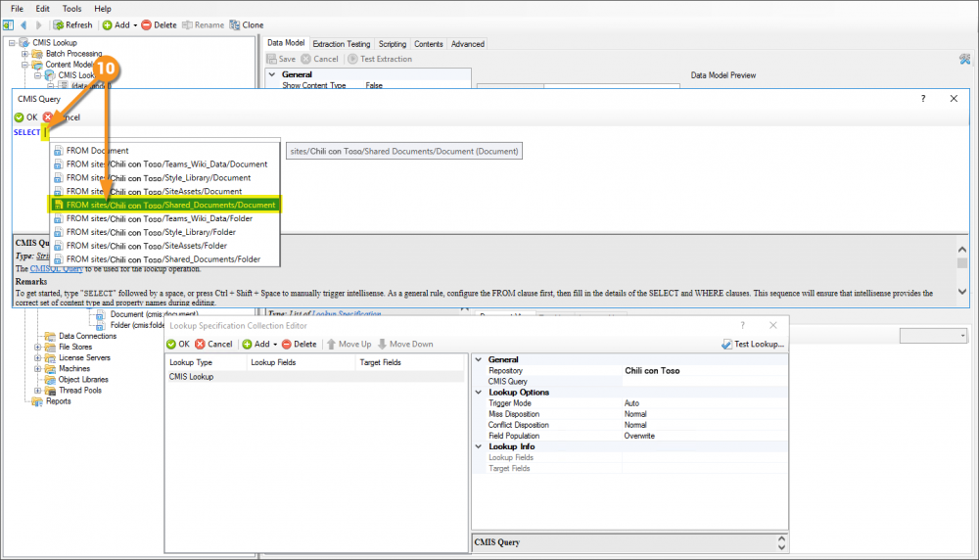Image resolution: width=979 pixels, height=560 pixels.
Task: Open the Add dropdown arrow in main toolbar
Action: click(135, 24)
